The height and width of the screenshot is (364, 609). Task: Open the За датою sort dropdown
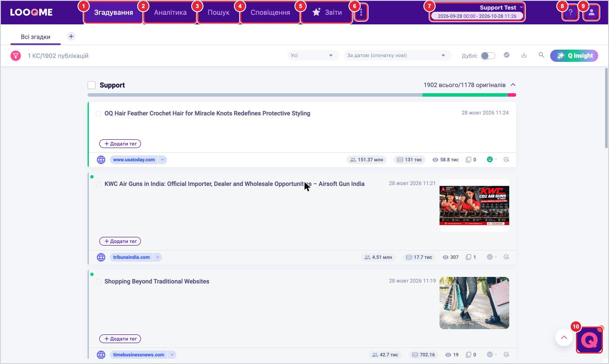pos(397,55)
